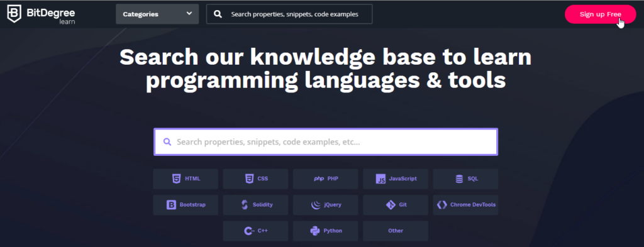Open the Categories dropdown
The width and height of the screenshot is (644, 247).
pyautogui.click(x=157, y=14)
